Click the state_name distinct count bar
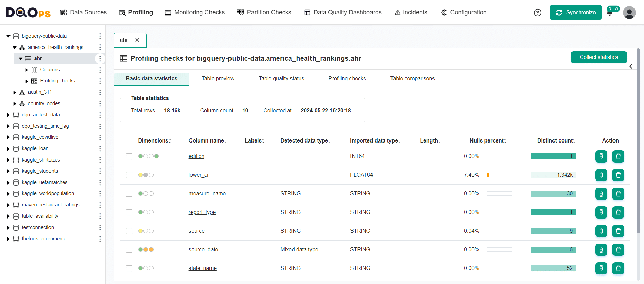 pos(554,268)
